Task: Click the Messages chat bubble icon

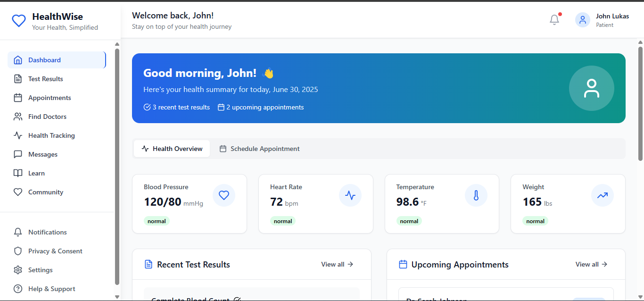Action: (18, 154)
